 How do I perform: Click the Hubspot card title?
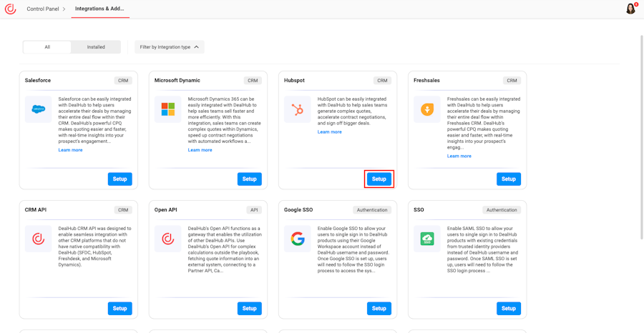coord(295,80)
